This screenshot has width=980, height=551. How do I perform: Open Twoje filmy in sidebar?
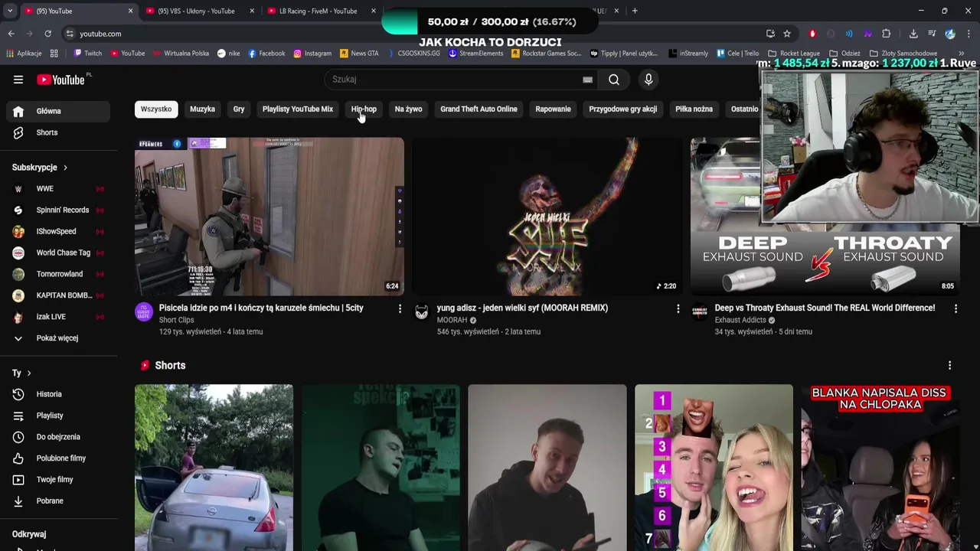pyautogui.click(x=58, y=480)
